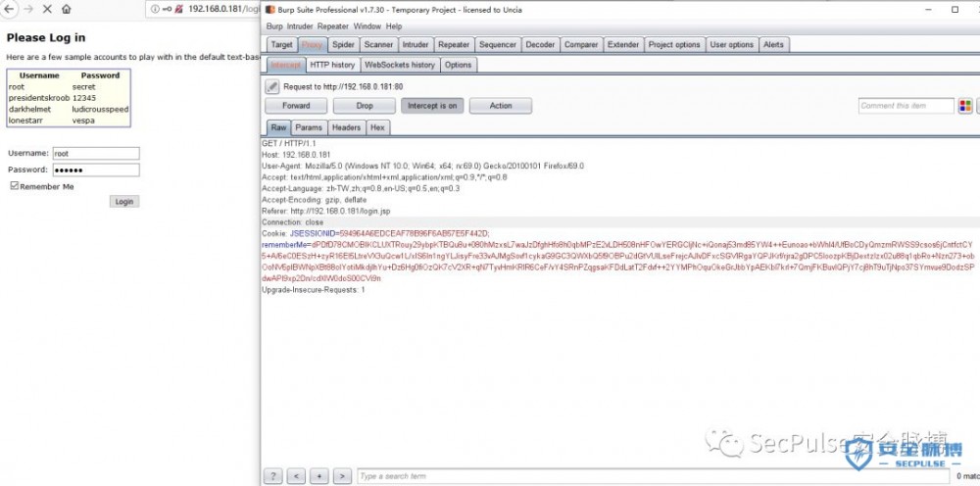Click the '+' search options button
The height and width of the screenshot is (486, 980).
pyautogui.click(x=319, y=476)
